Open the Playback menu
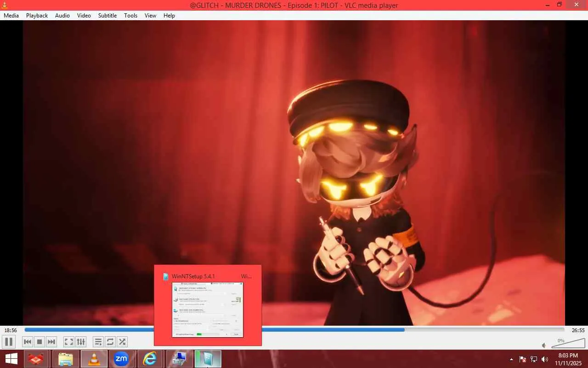The width and height of the screenshot is (588, 368). pos(37,15)
